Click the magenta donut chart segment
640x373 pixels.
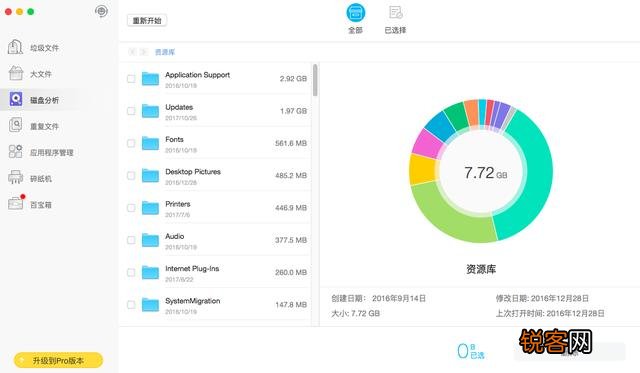pos(428,143)
